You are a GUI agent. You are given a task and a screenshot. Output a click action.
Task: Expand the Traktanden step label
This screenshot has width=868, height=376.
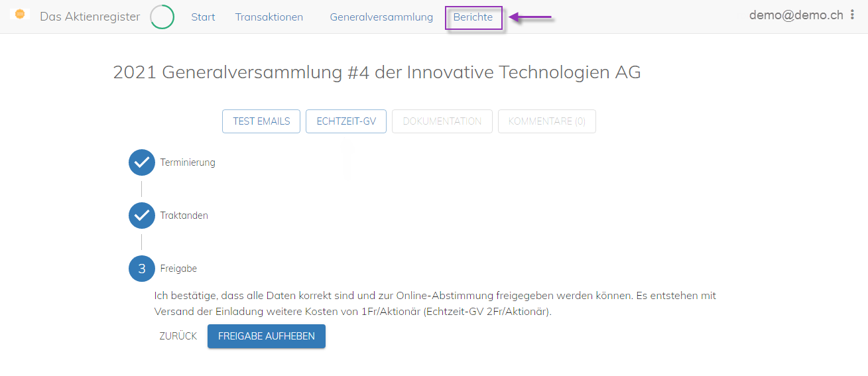pyautogui.click(x=184, y=216)
